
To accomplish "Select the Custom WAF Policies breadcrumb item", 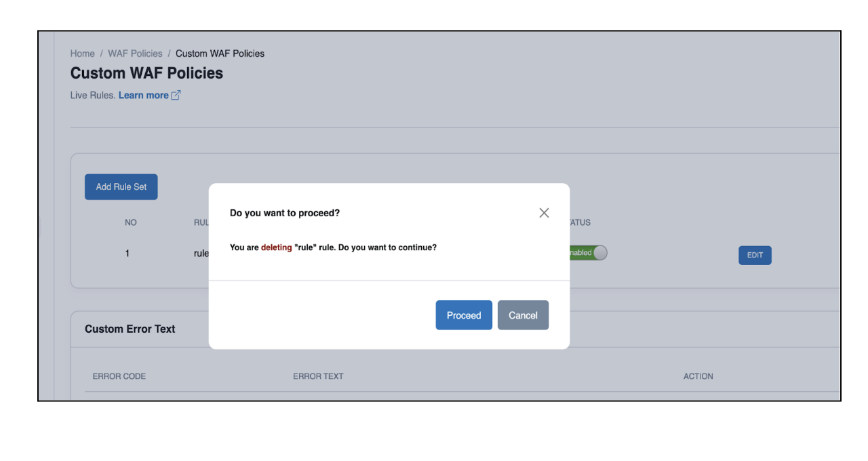I will tap(220, 54).
